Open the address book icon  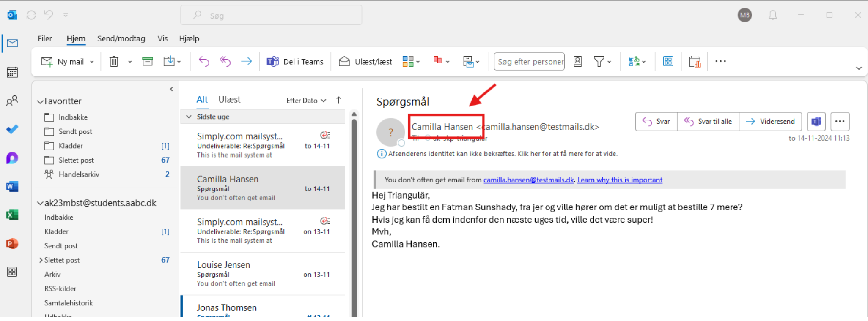577,62
